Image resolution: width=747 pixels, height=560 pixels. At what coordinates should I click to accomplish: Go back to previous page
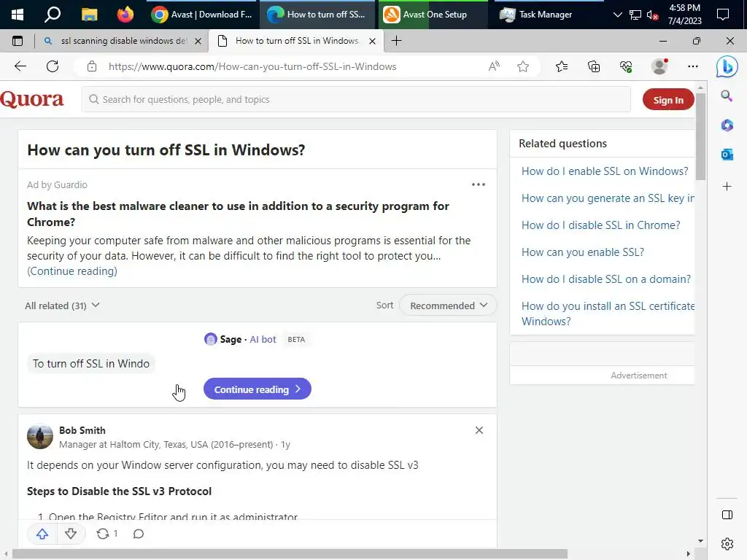tap(20, 66)
